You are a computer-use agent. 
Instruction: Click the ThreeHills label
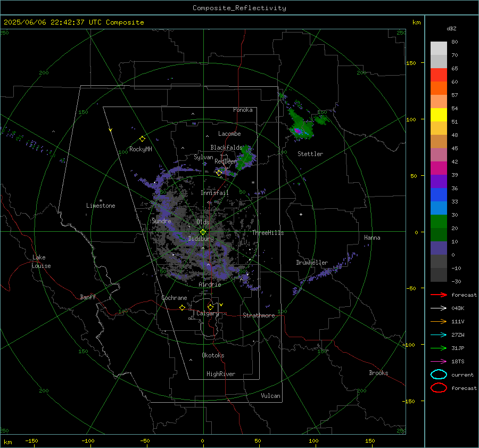click(268, 233)
